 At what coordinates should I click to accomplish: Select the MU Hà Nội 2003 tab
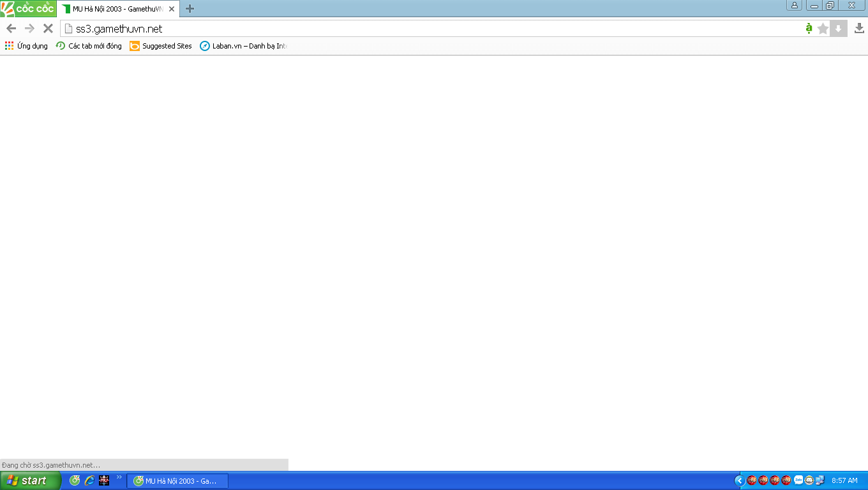(x=117, y=9)
